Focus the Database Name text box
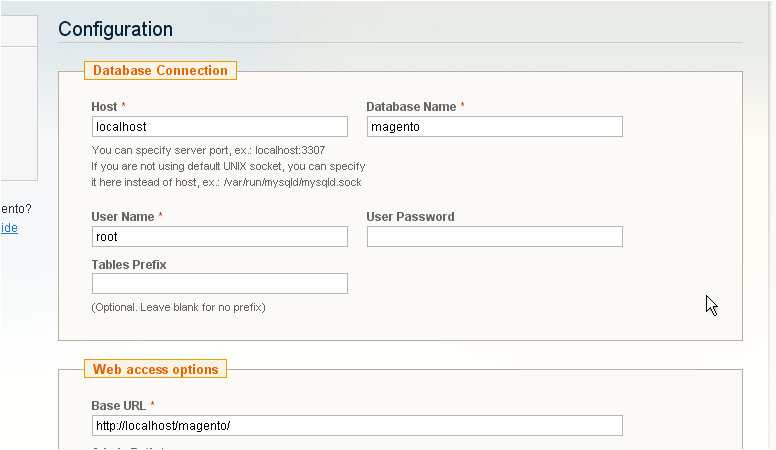 click(x=494, y=127)
